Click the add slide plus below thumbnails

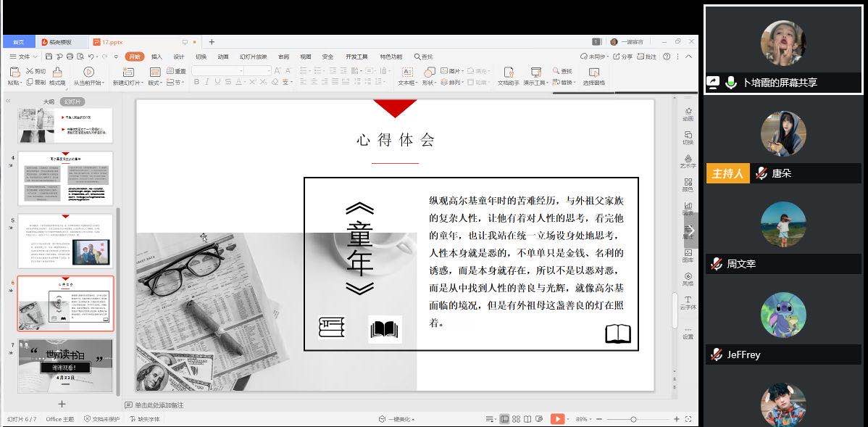coord(62,404)
